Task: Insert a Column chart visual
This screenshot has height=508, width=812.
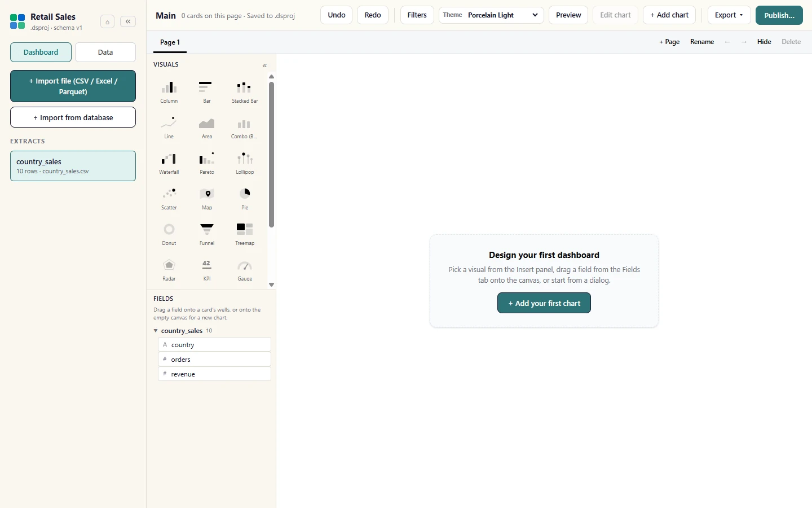Action: point(169,92)
